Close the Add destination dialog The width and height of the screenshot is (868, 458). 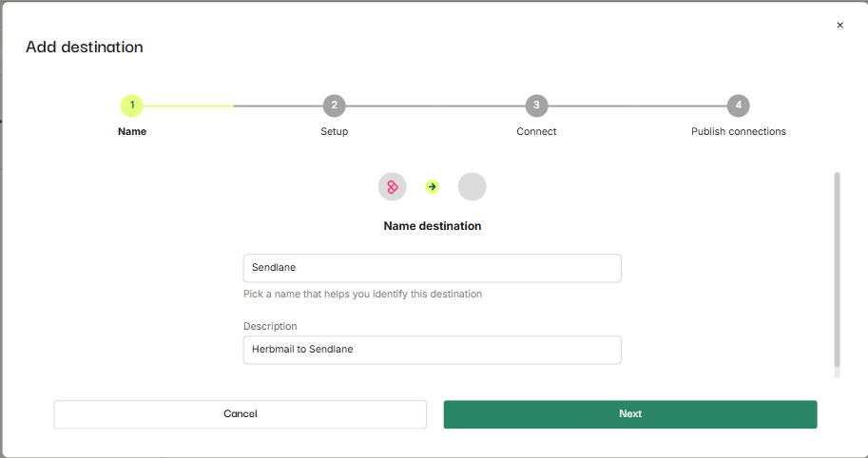tap(839, 25)
